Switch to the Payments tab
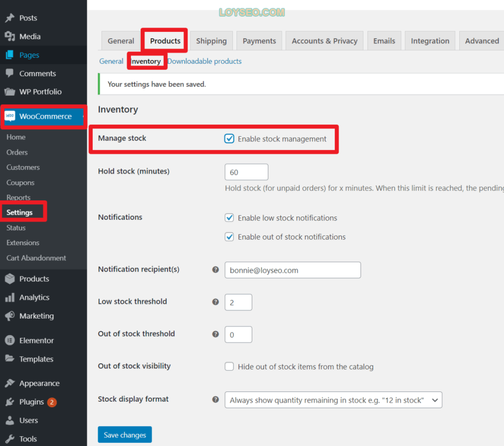Image resolution: width=504 pixels, height=446 pixels. click(259, 41)
